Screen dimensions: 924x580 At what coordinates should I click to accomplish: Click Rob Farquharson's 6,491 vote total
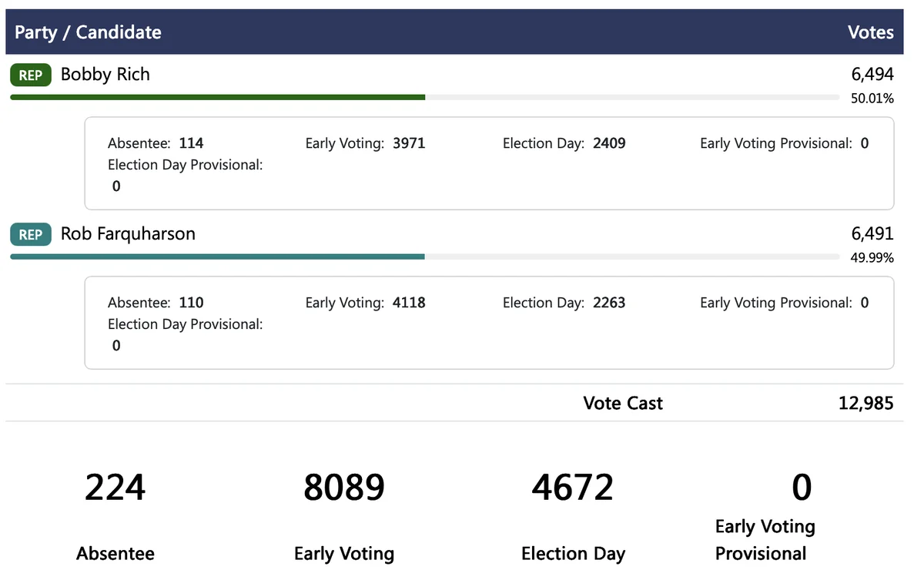872,234
